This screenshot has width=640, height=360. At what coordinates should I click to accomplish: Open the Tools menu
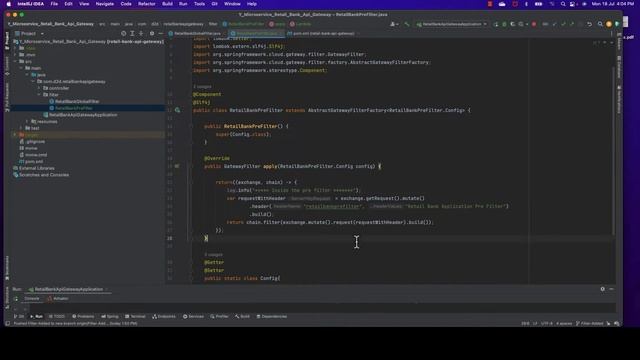[x=199, y=4]
